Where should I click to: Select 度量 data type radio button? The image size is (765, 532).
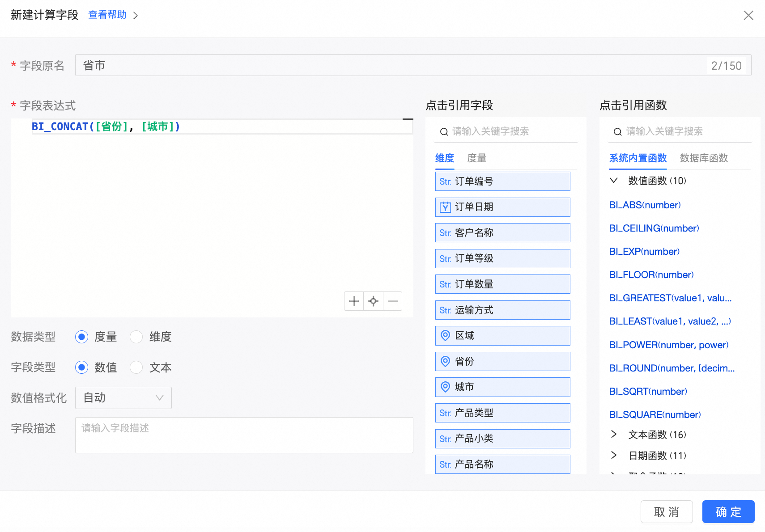click(81, 337)
